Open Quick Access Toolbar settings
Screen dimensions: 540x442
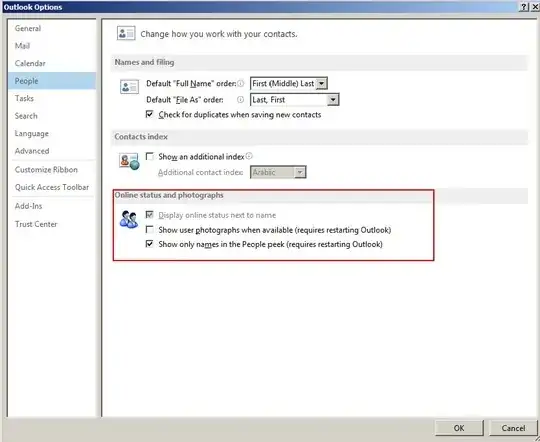pyautogui.click(x=52, y=187)
